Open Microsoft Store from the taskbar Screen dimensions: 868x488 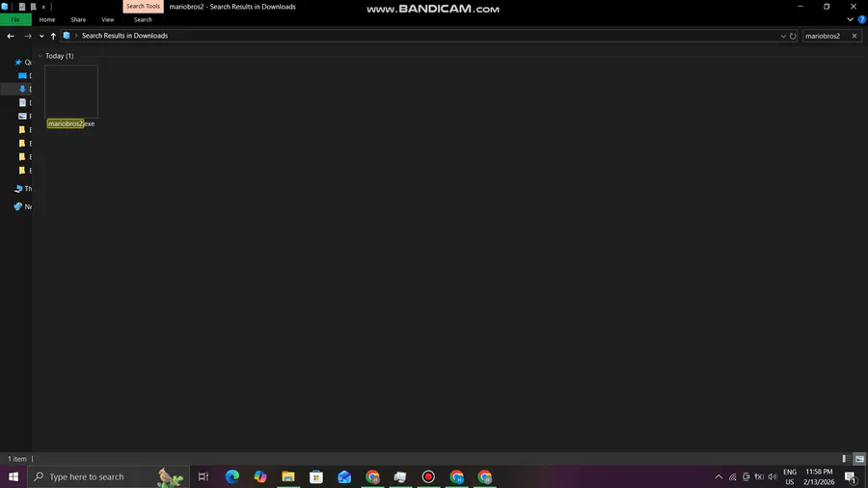(x=316, y=476)
